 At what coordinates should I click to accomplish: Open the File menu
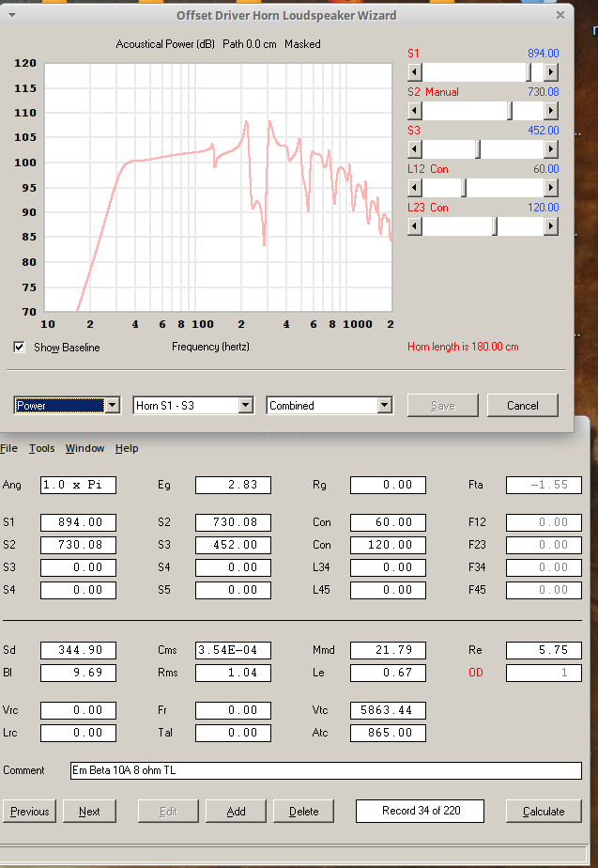tap(8, 448)
